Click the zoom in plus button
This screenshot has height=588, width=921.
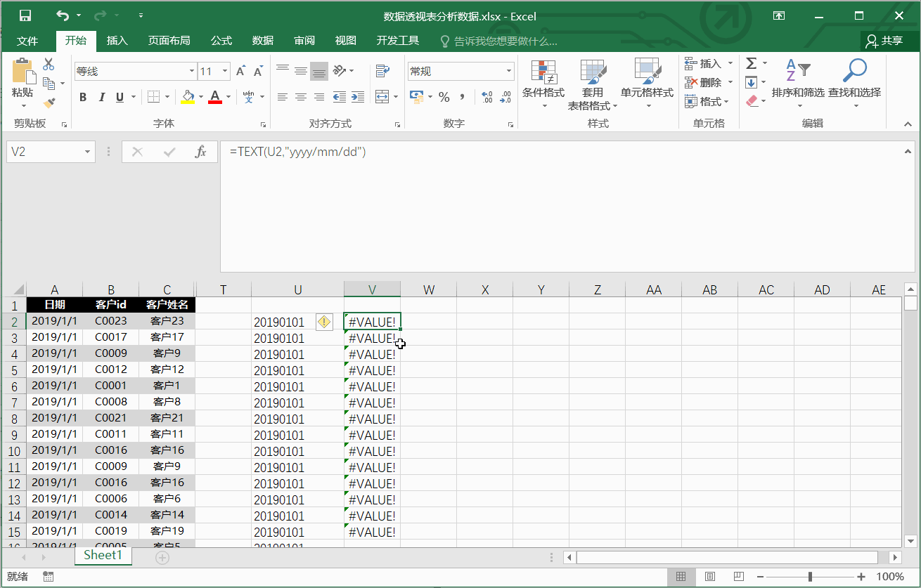(x=861, y=577)
